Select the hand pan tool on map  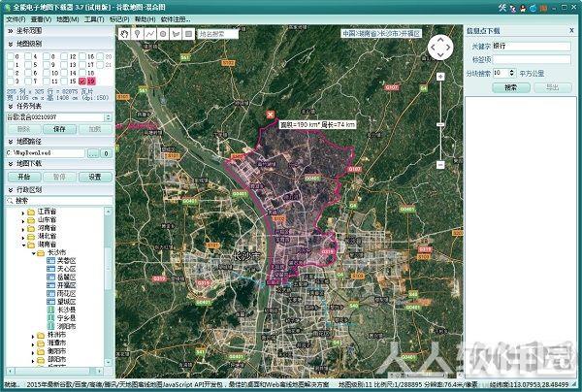tap(125, 34)
